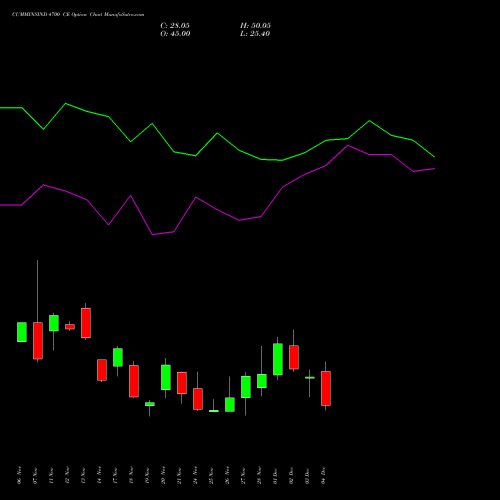Click the 19 Nov date label
Image resolution: width=500 pixels, height=500 pixels.
[x=147, y=475]
